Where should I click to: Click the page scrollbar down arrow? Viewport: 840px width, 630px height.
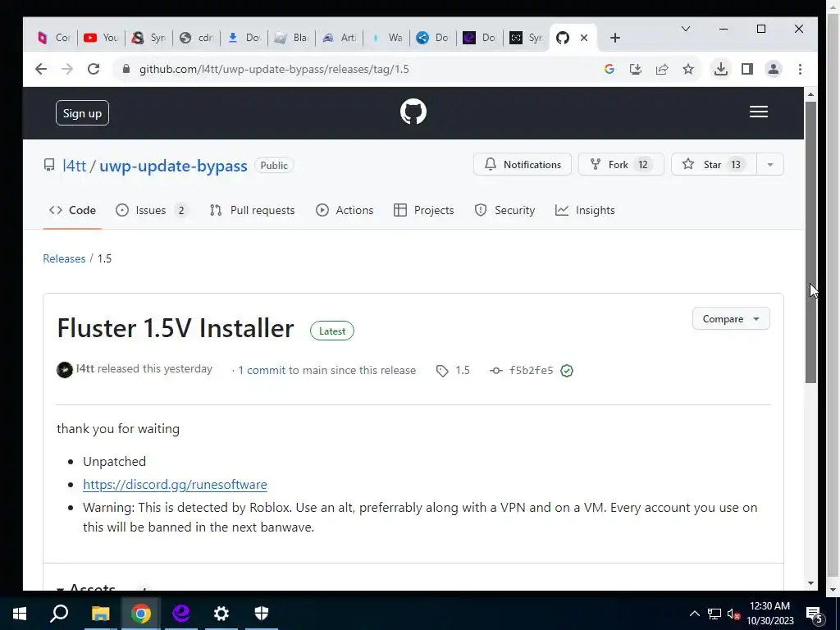click(810, 583)
